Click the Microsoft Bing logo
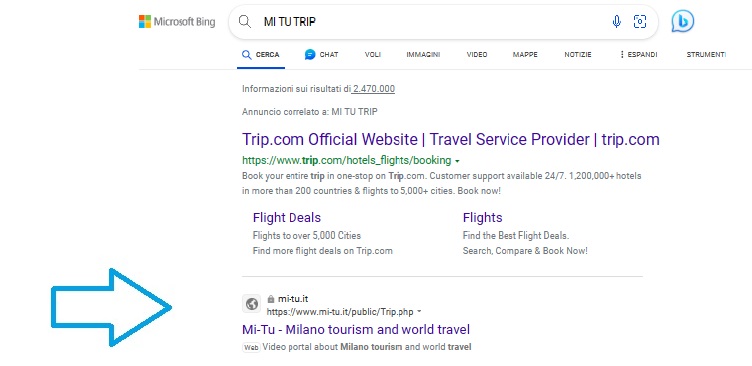752x366 pixels. point(177,22)
